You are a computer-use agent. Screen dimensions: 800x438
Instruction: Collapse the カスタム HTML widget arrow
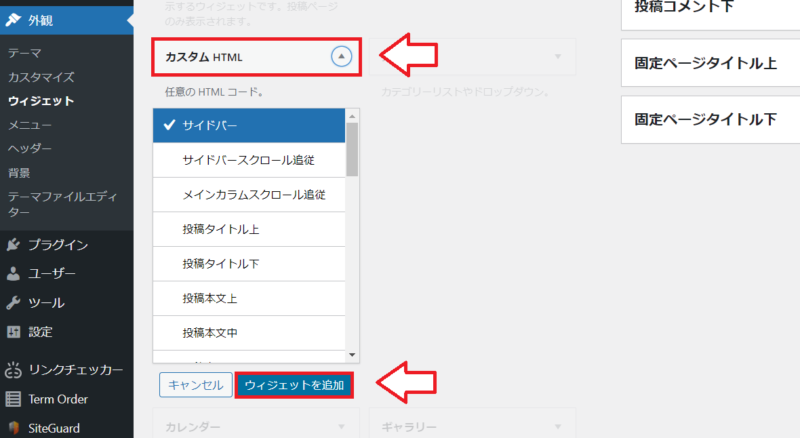pyautogui.click(x=341, y=56)
